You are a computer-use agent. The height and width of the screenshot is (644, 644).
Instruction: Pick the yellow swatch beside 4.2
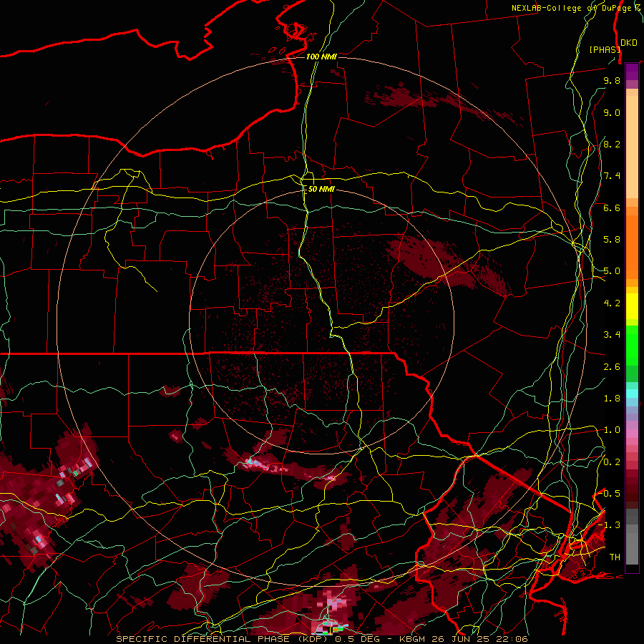click(632, 306)
